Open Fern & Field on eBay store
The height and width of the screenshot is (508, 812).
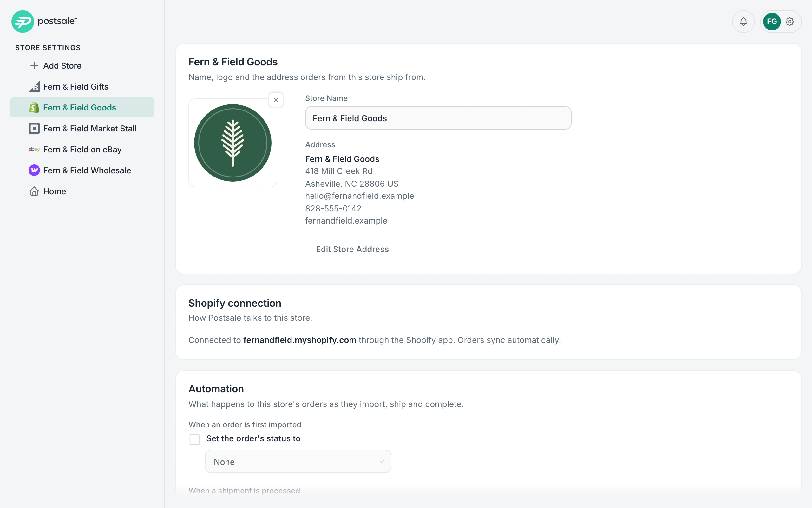[x=82, y=150]
